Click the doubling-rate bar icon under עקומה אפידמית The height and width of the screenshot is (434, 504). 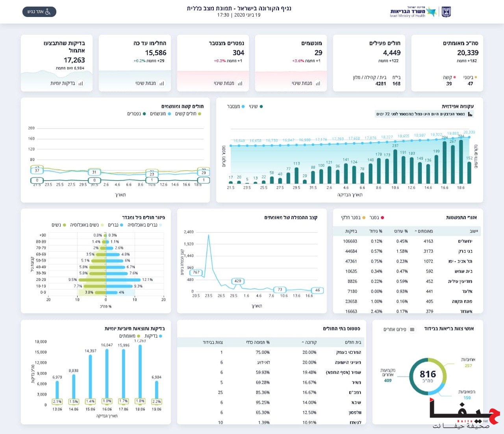470,115
